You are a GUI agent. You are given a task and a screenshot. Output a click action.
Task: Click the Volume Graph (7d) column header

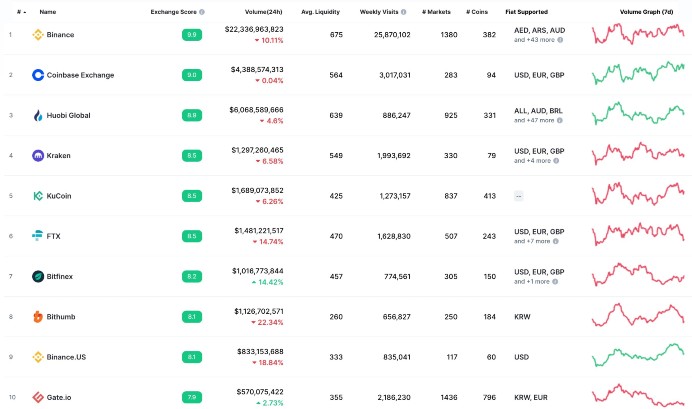tap(647, 12)
